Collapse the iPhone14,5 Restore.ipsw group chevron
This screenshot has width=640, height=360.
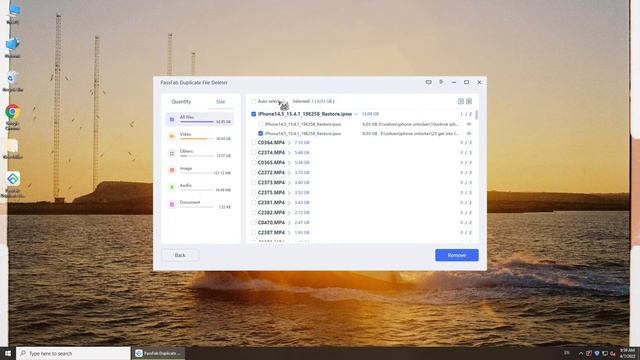click(x=356, y=114)
